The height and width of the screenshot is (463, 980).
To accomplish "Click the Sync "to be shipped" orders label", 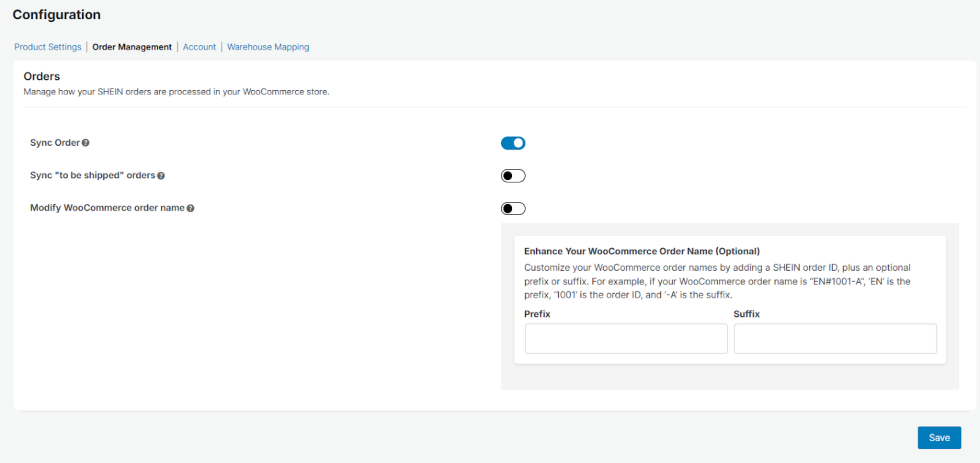I will coord(93,176).
